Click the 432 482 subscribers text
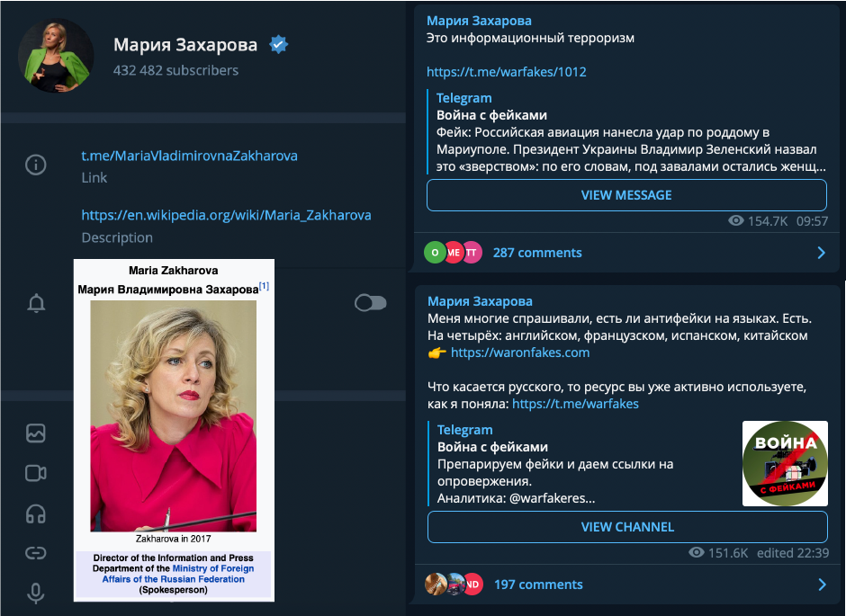 click(x=175, y=71)
